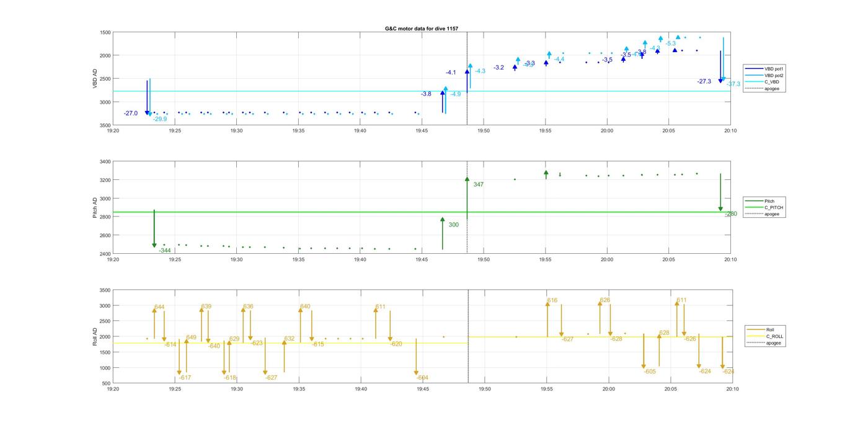
Task: Select the '639' roll data label
Action: click(x=206, y=306)
